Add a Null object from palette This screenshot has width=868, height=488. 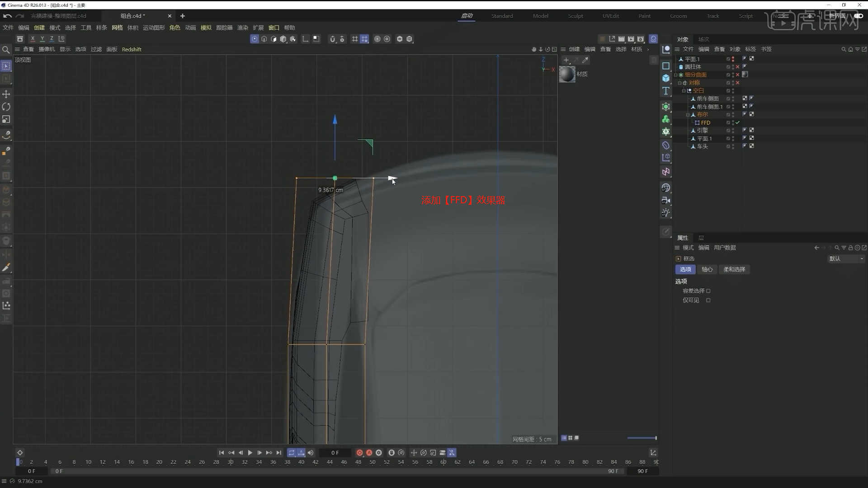(666, 50)
